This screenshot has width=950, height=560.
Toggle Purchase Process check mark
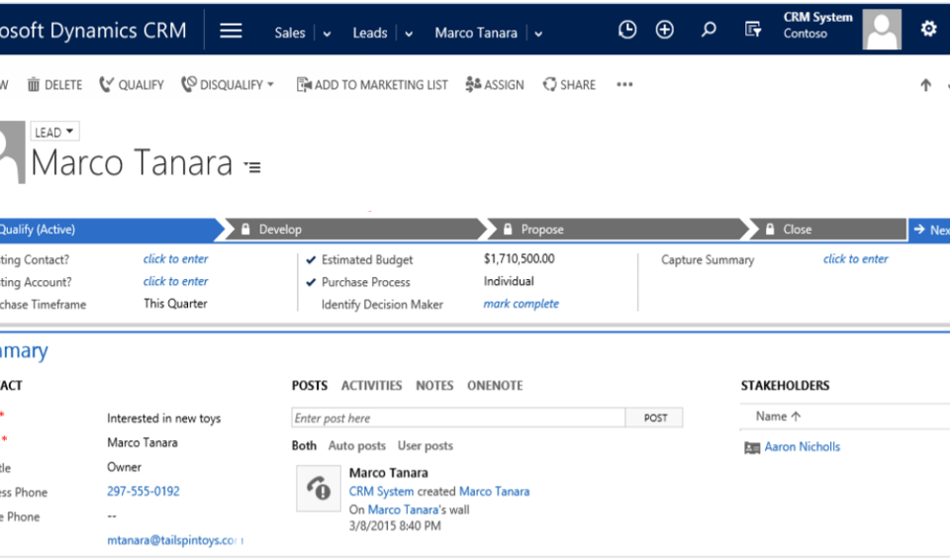(x=311, y=282)
